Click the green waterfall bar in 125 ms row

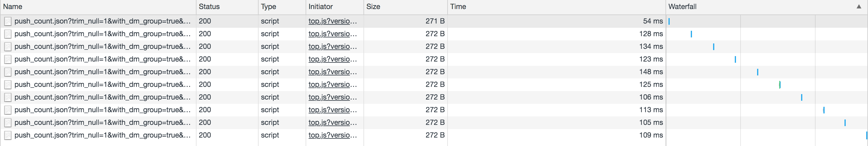coord(780,85)
